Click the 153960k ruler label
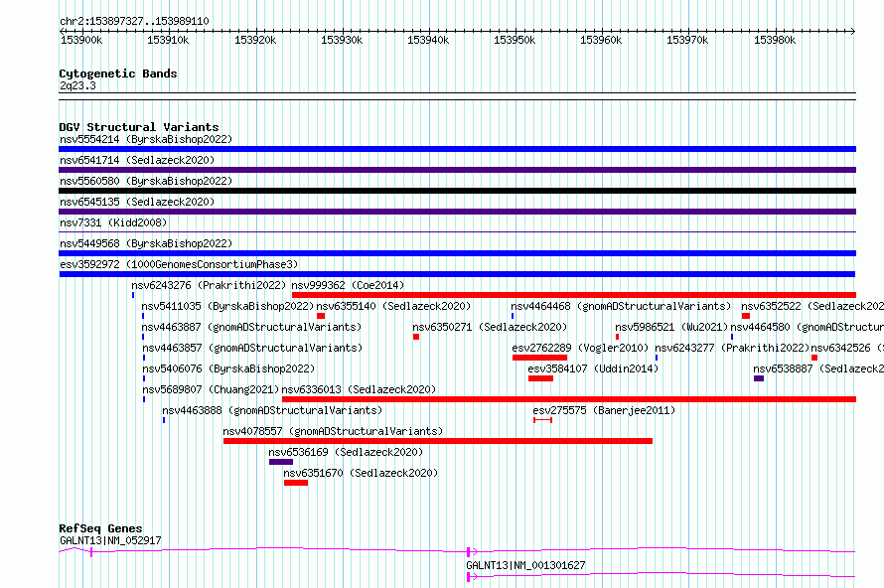The width and height of the screenshot is (884, 588). 601,41
